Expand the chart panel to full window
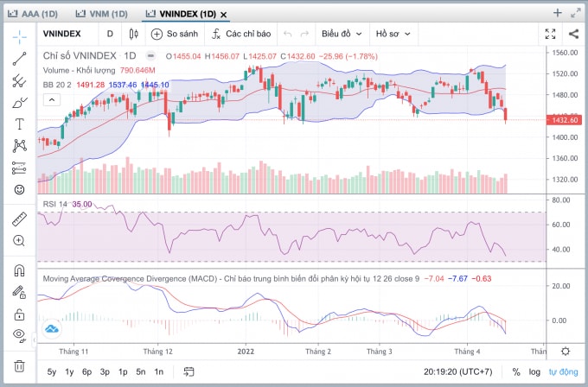Viewport: 588px width, 387px height. [x=576, y=13]
